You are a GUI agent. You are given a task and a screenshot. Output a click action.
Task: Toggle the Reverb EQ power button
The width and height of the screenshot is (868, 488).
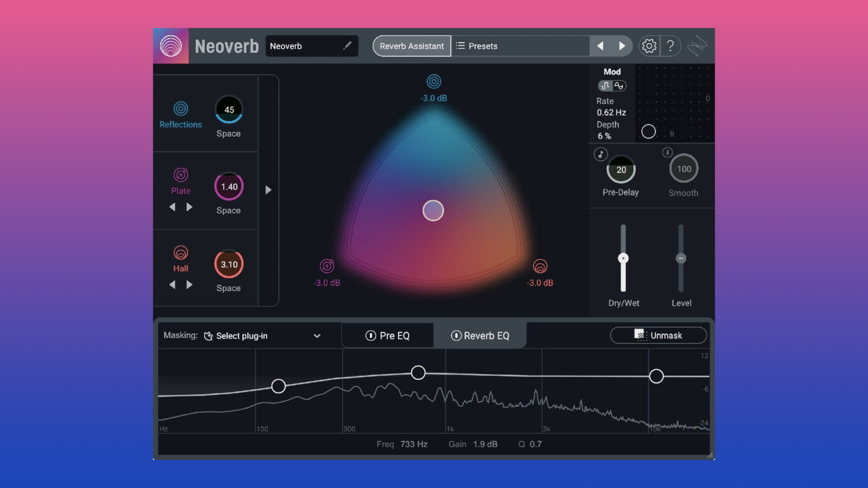pyautogui.click(x=457, y=336)
